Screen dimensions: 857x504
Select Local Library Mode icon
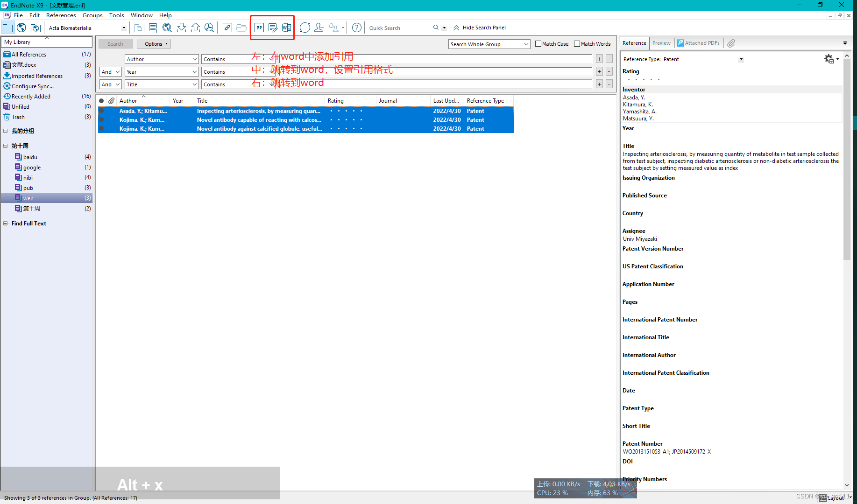8,28
